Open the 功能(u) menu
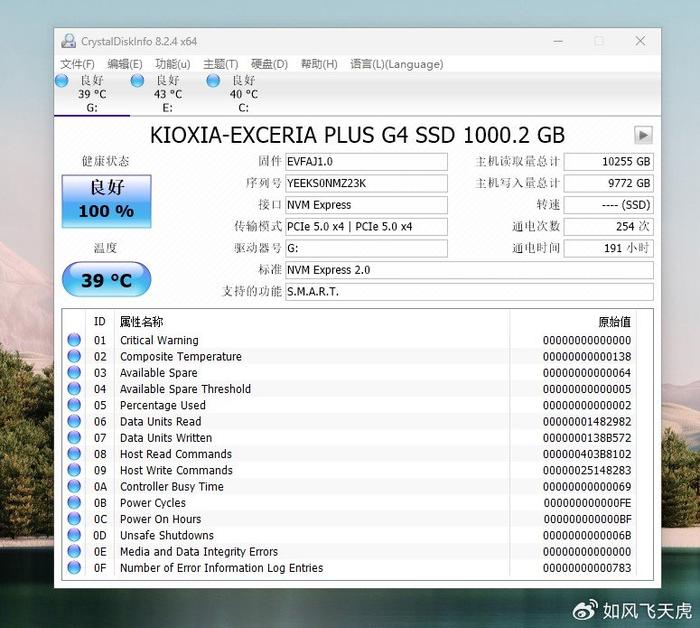The image size is (700, 628). (x=173, y=64)
